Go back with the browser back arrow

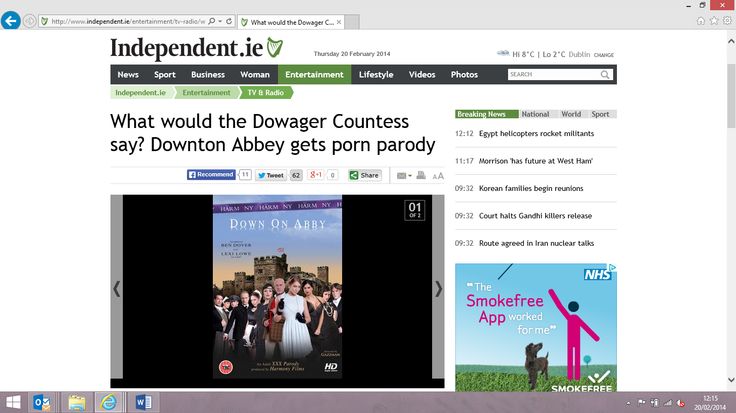(x=11, y=21)
